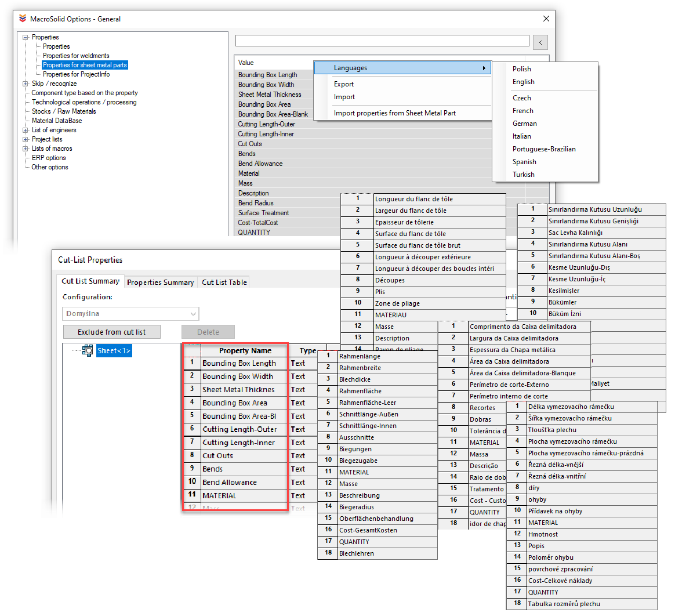675x616 pixels.
Task: Pick Spanish language
Action: click(524, 162)
